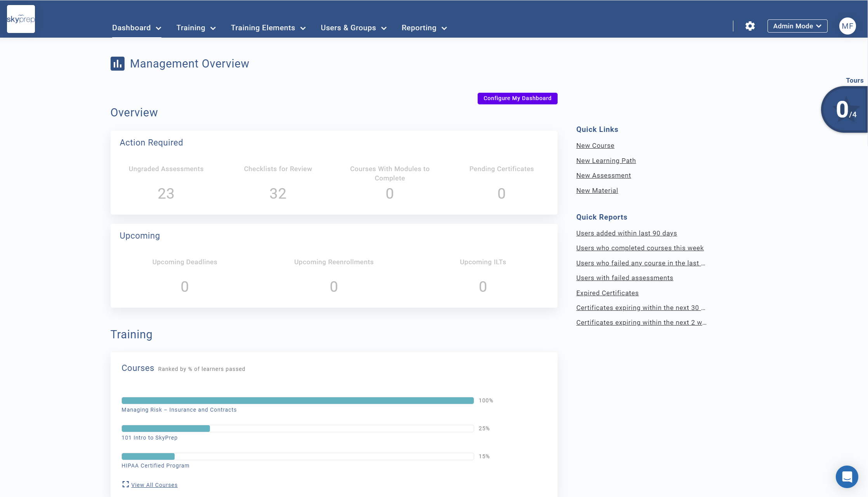Viewport: 868px width, 497px height.
Task: Open the Tours progress star badge
Action: (x=845, y=110)
